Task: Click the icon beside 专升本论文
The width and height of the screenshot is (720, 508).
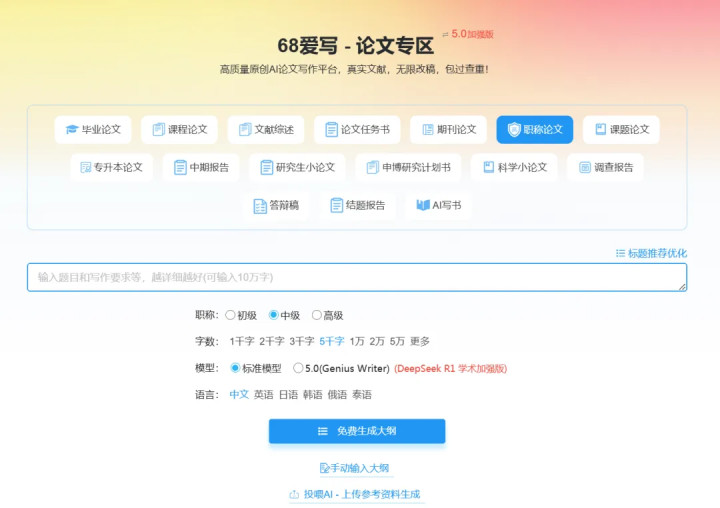Action: pyautogui.click(x=85, y=167)
